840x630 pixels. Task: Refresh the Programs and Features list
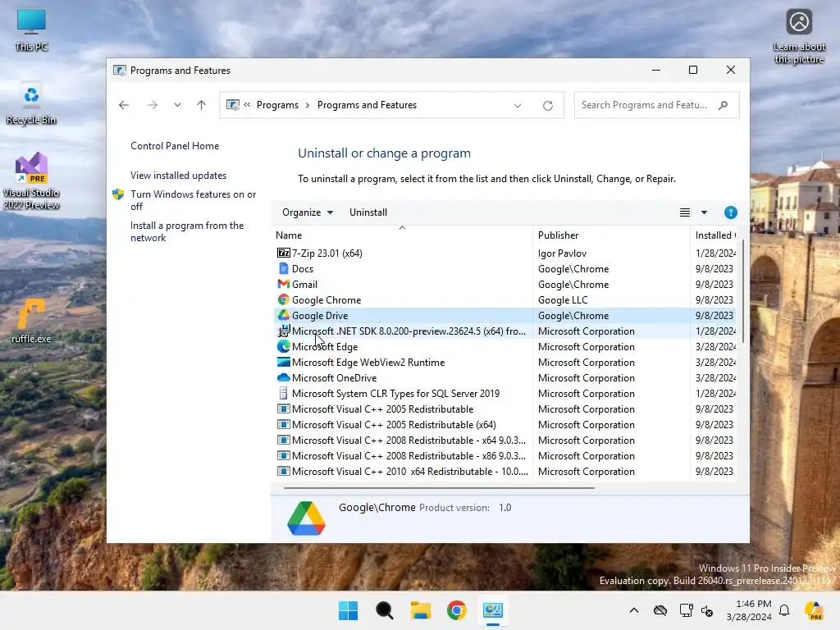click(x=547, y=106)
